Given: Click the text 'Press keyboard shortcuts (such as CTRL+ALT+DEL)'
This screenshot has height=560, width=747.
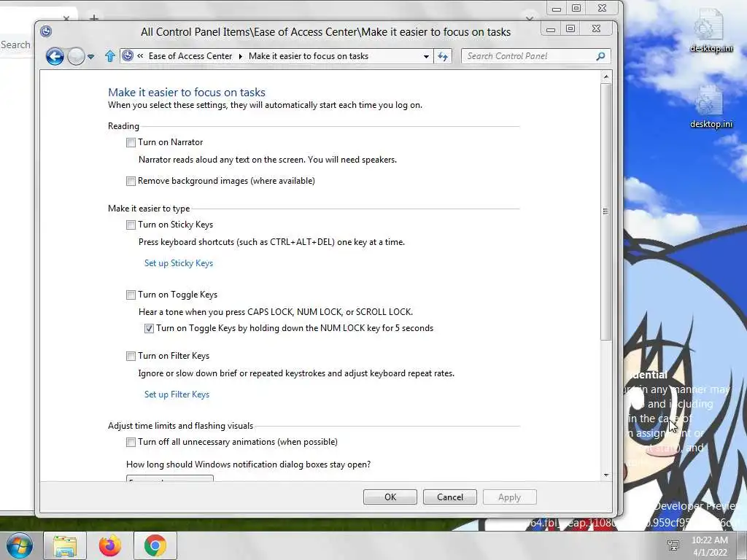Looking at the screenshot, I should (x=236, y=242).
